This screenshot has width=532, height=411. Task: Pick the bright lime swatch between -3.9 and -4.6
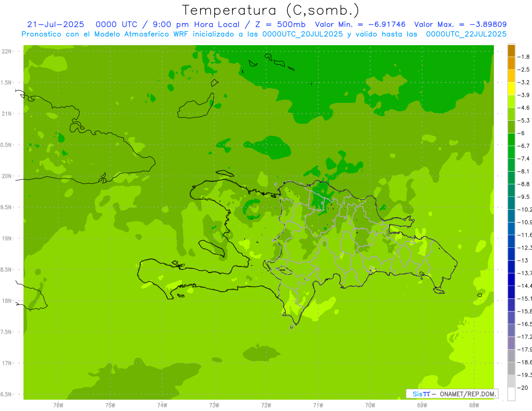tap(511, 102)
